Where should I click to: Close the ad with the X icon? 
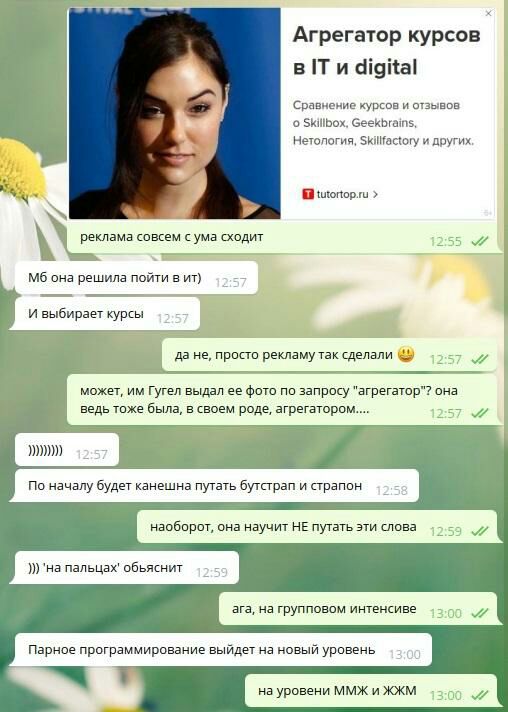(488, 14)
